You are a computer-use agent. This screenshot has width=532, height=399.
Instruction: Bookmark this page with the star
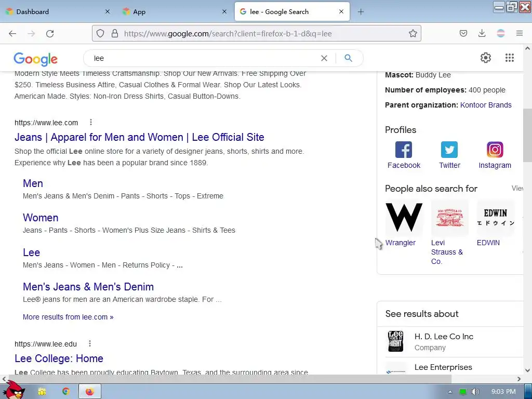pos(413,33)
